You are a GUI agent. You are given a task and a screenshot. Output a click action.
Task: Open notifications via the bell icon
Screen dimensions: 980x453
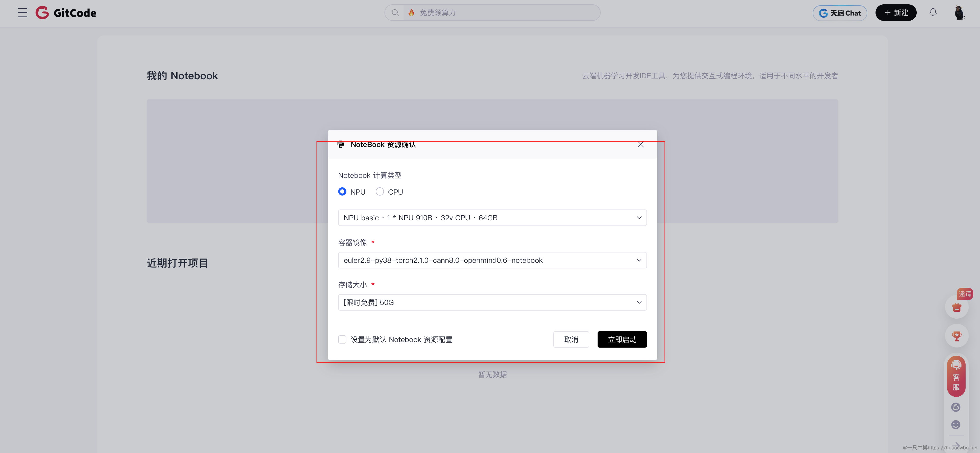click(933, 13)
